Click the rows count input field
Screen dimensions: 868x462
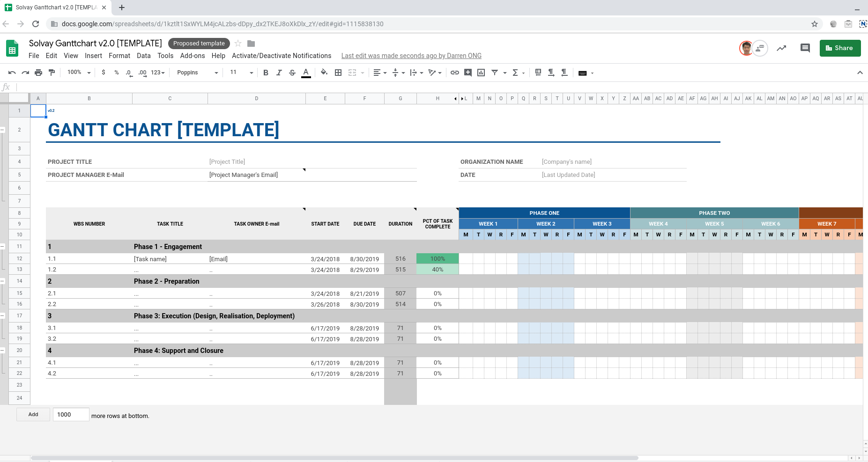tap(70, 414)
